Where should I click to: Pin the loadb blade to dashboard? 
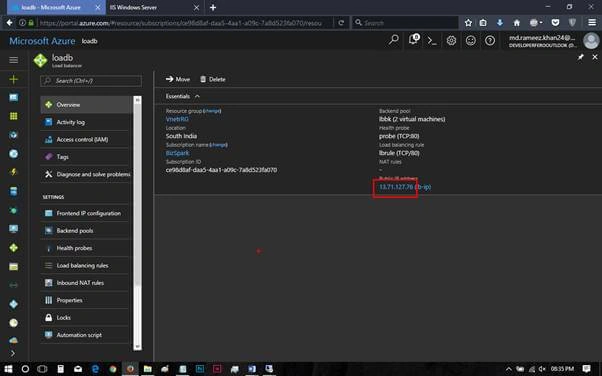580,57
